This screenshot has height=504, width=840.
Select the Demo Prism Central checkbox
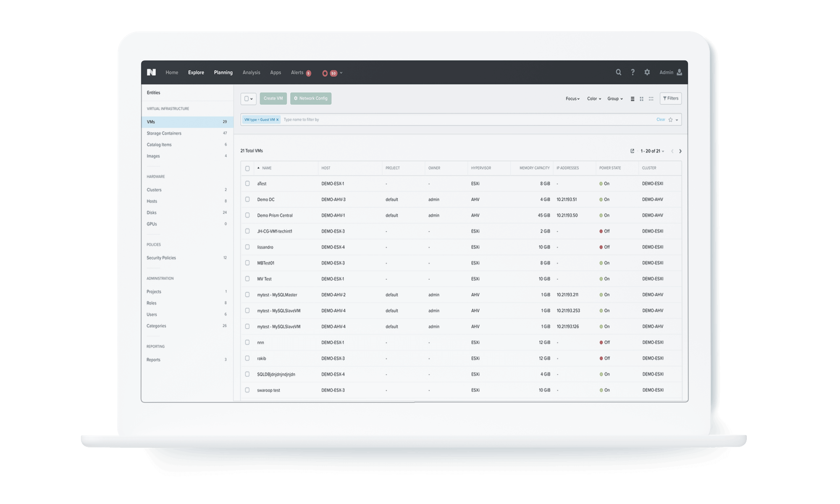(x=247, y=215)
